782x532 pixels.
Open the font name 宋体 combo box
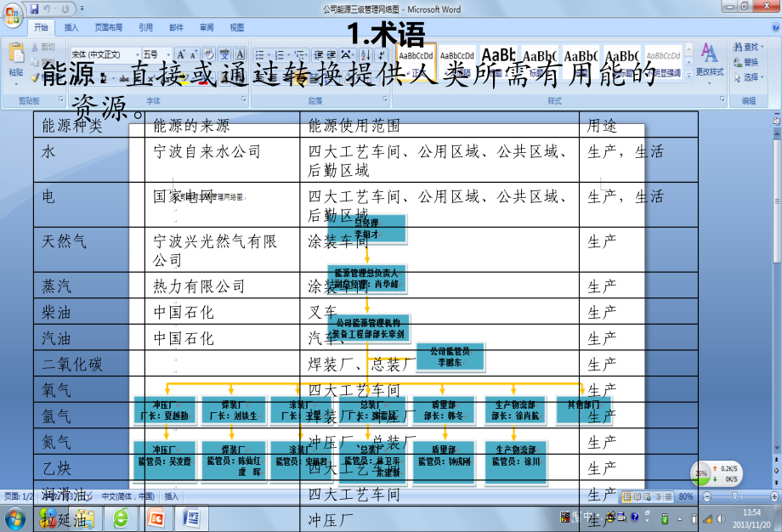105,54
